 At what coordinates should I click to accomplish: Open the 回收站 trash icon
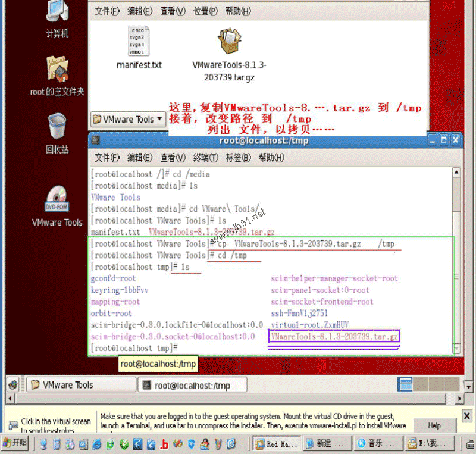(57, 133)
